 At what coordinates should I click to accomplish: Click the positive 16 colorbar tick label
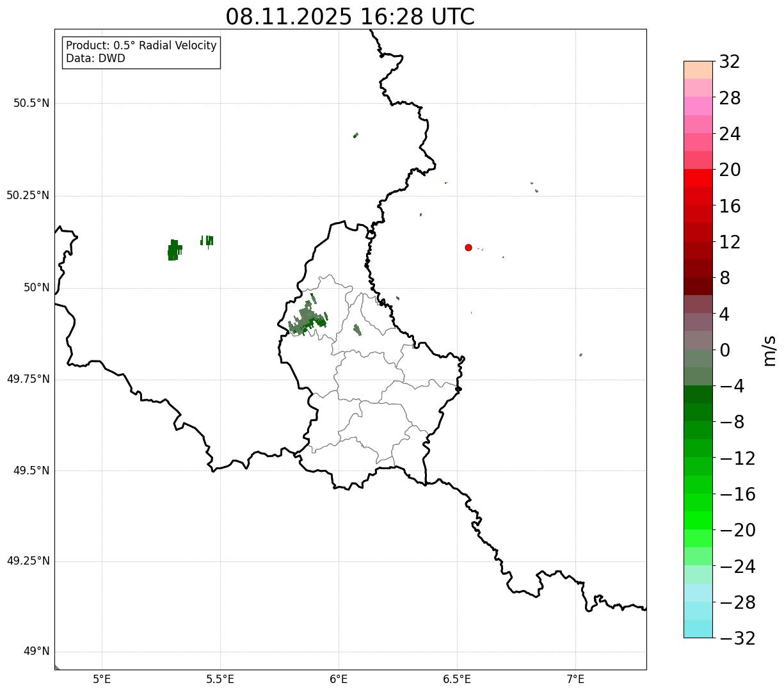(x=730, y=206)
